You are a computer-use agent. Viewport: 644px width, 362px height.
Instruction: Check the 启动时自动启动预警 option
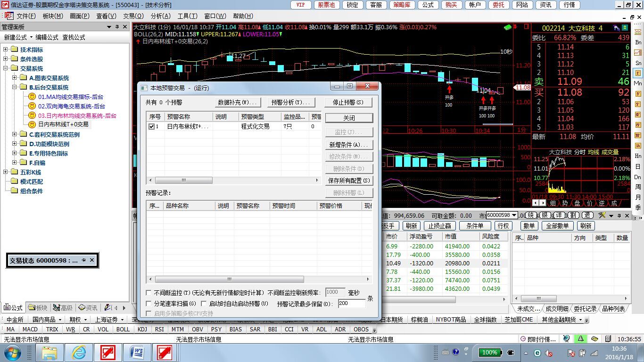(x=204, y=304)
